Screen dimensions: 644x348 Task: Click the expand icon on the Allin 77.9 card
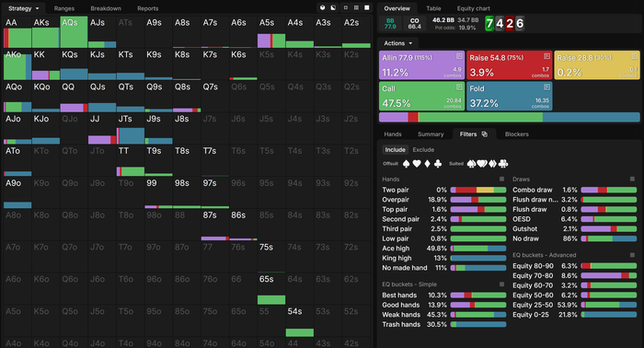(459, 56)
